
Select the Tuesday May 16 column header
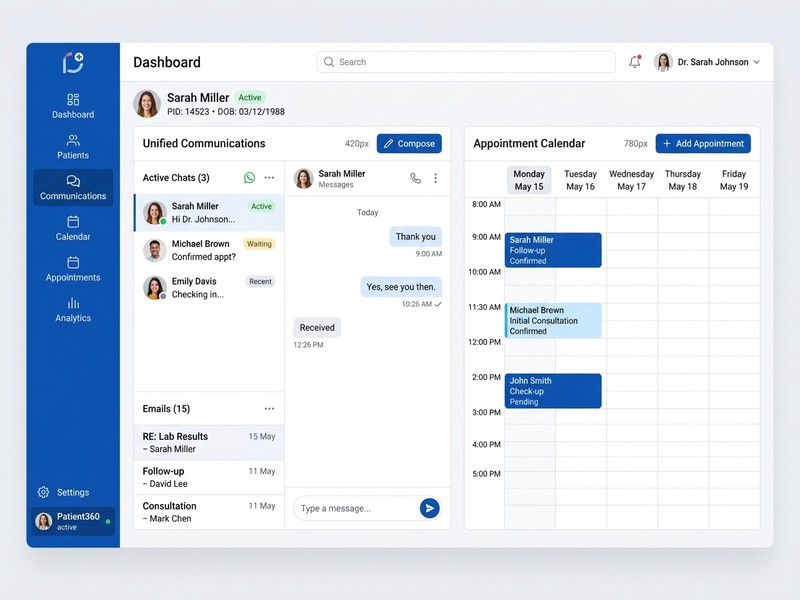(580, 180)
